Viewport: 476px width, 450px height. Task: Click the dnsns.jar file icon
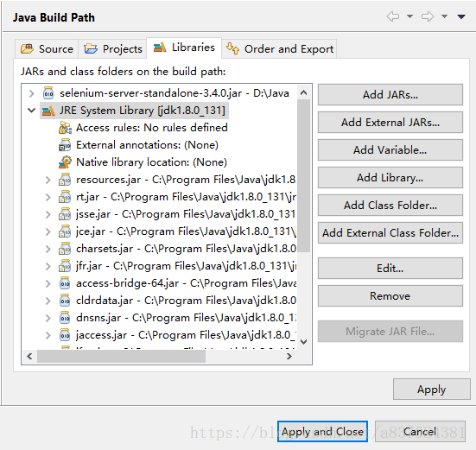pyautogui.click(x=65, y=318)
